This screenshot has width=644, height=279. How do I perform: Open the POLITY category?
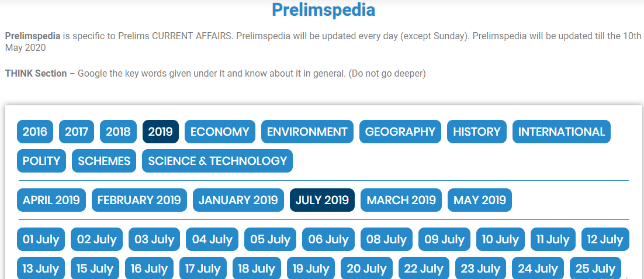41,161
